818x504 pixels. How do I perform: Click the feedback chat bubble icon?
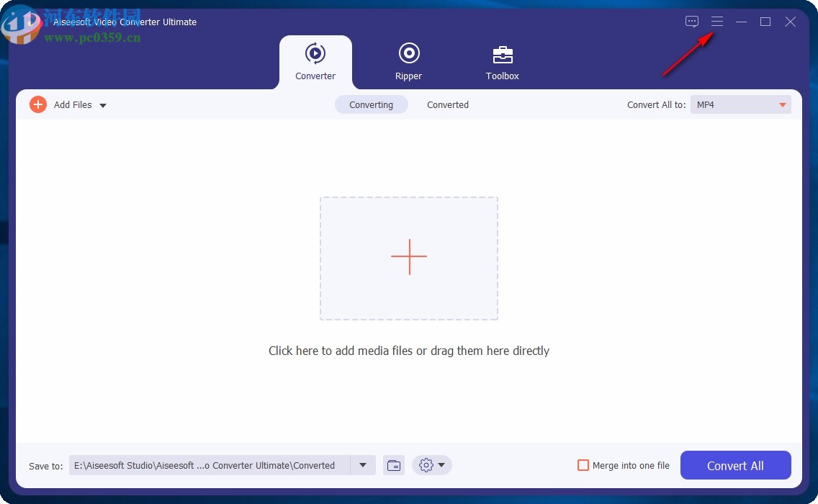[x=691, y=21]
